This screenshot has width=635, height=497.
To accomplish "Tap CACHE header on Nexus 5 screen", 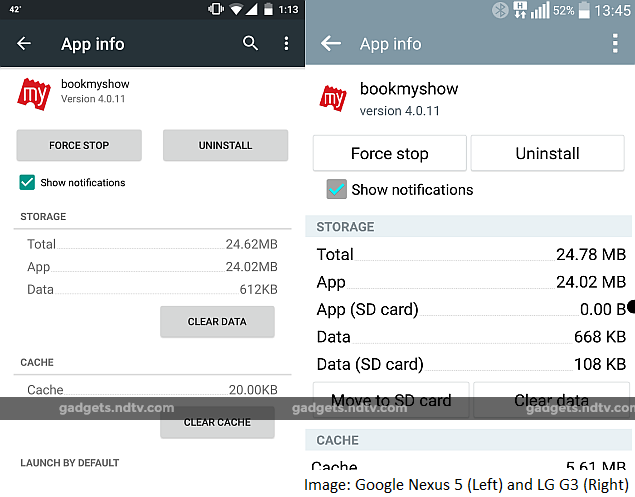I will [37, 363].
